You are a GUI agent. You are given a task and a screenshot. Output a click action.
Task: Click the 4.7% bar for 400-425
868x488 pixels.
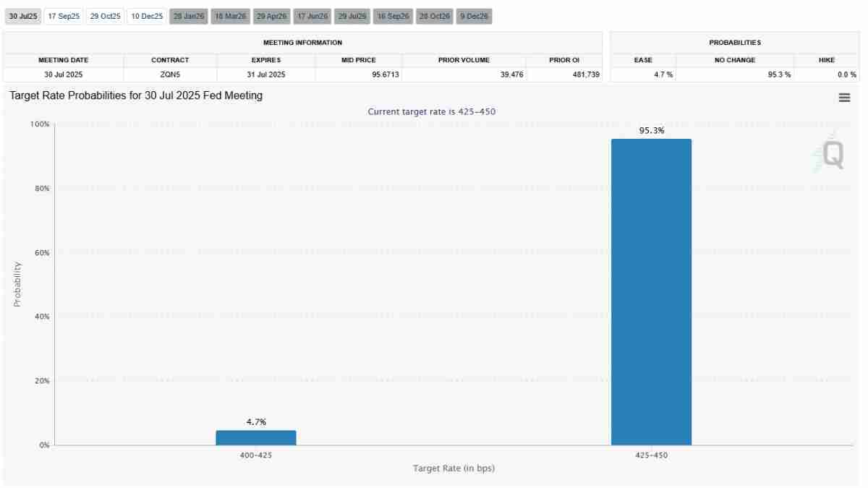(x=256, y=437)
